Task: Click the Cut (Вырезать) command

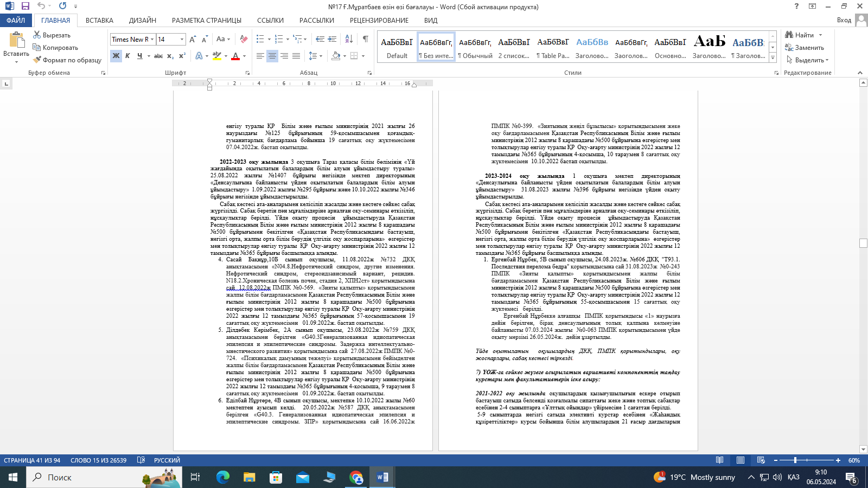Action: (x=52, y=35)
